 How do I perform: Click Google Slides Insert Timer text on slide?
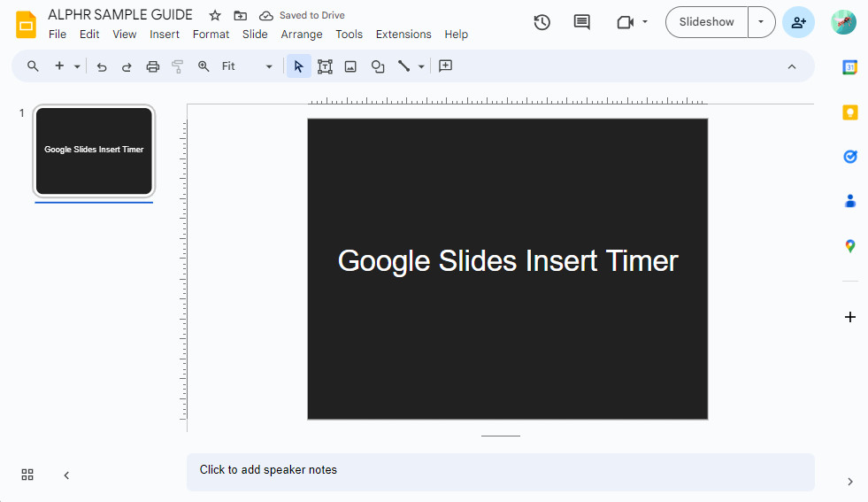coord(508,261)
